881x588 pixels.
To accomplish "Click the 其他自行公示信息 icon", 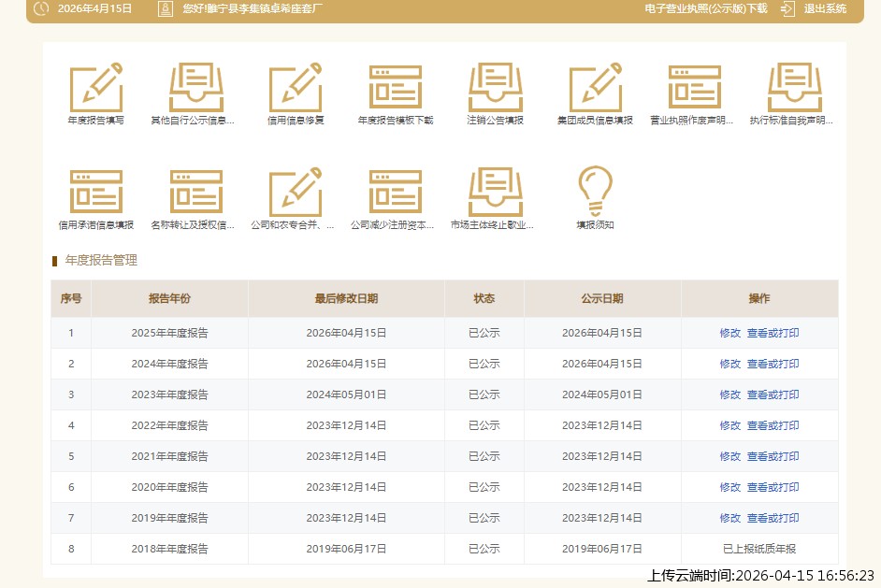I will pyautogui.click(x=195, y=88).
